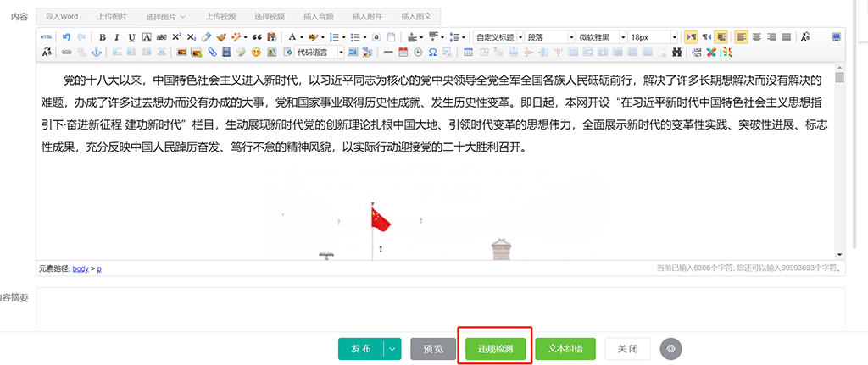Image resolution: width=868 pixels, height=365 pixels.
Task: Expand the 发布 button's dropdown arrow
Action: pos(392,348)
